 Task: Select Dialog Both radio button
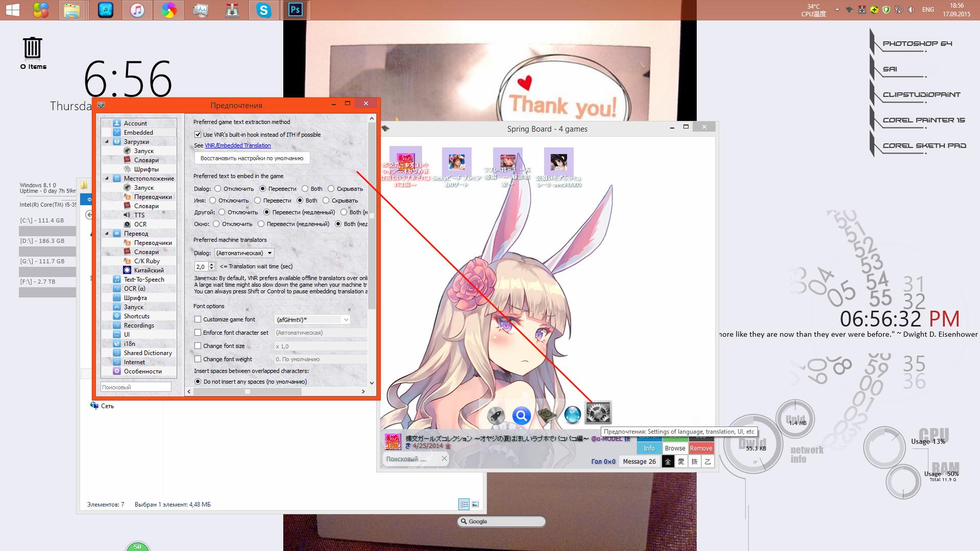(x=305, y=189)
